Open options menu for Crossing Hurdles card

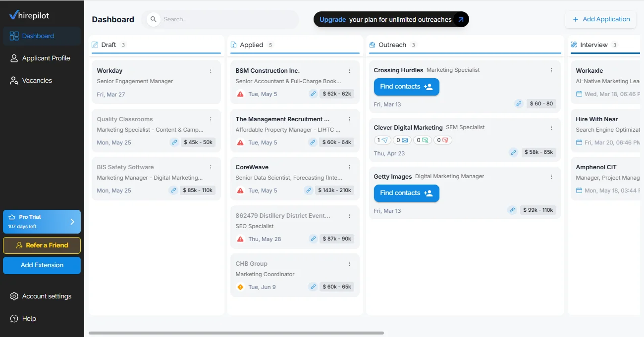point(551,70)
